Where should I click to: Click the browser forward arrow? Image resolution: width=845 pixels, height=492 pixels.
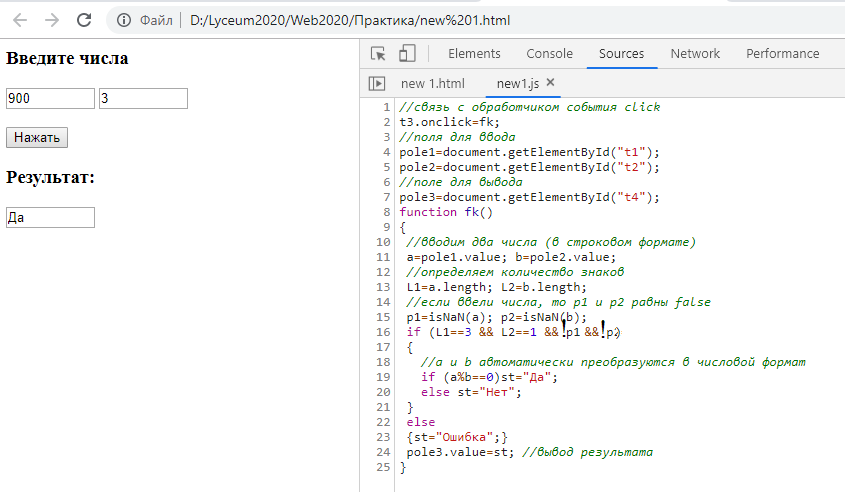click(x=52, y=19)
